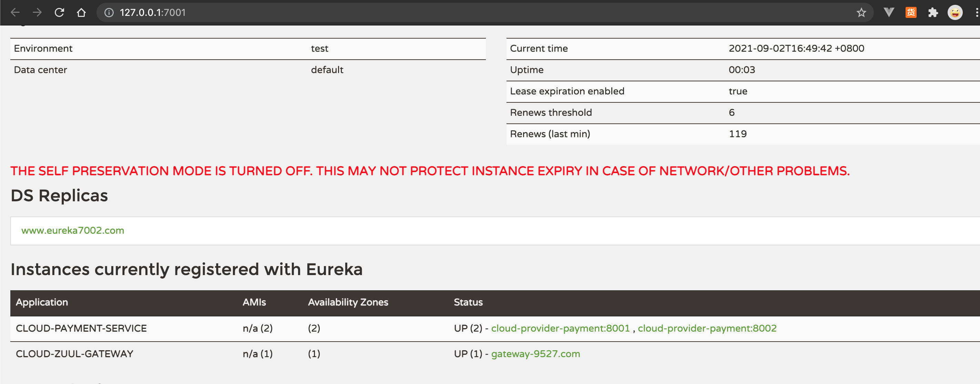This screenshot has width=980, height=384.
Task: Click the Renews threshold label
Action: point(551,112)
